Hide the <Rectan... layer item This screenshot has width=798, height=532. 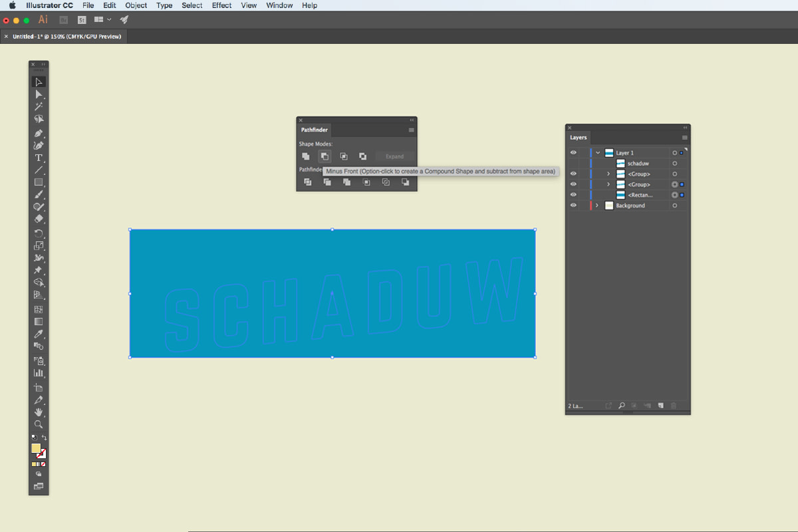point(573,195)
